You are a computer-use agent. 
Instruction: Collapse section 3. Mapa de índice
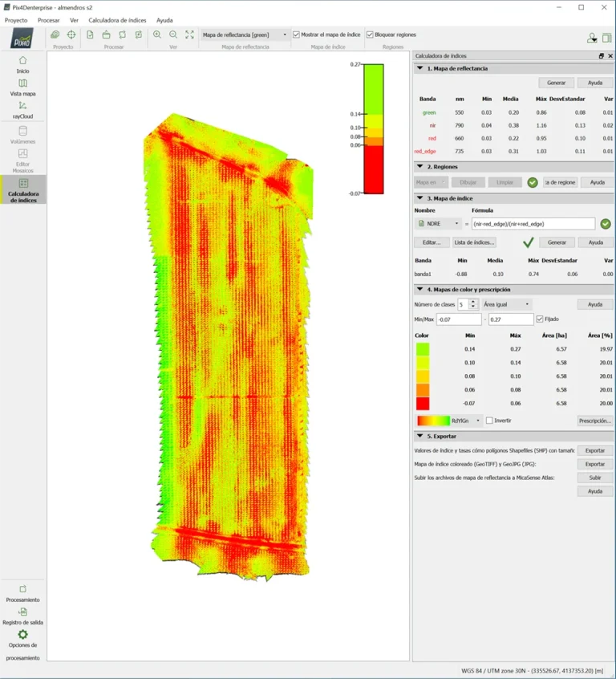pyautogui.click(x=419, y=198)
